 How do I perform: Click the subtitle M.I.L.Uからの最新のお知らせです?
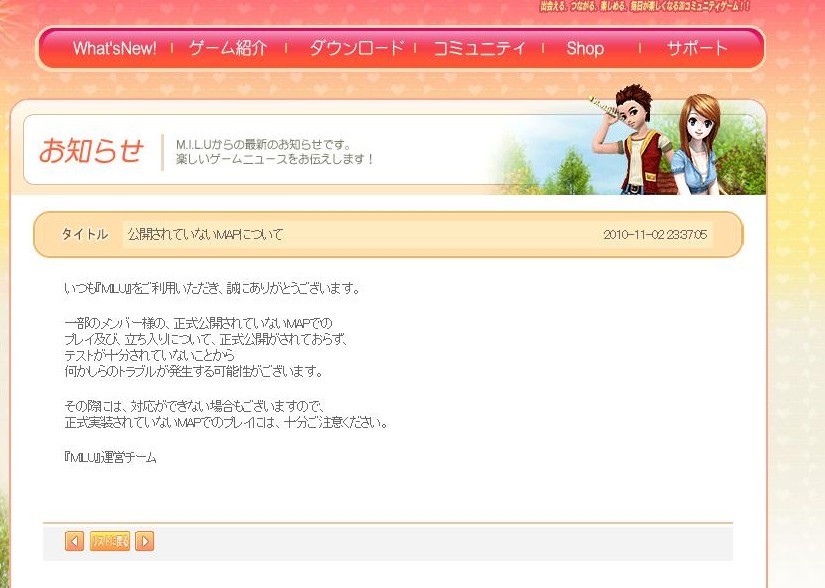coord(263,144)
